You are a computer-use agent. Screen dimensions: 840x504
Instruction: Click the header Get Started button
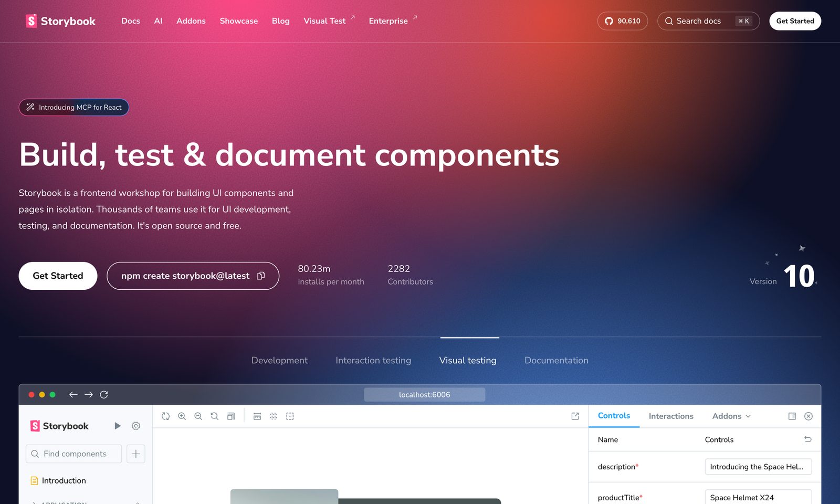tap(795, 21)
